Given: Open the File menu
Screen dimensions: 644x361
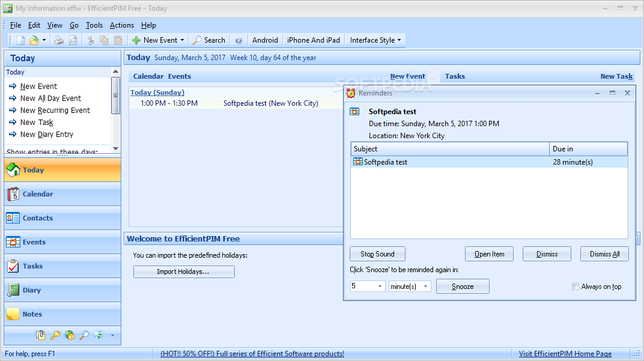Looking at the screenshot, I should (x=16, y=25).
